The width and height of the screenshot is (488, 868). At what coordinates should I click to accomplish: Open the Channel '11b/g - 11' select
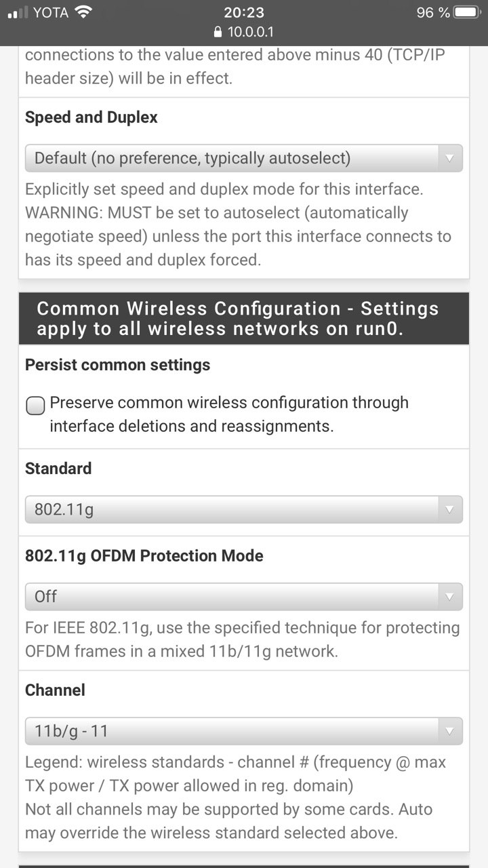(x=244, y=731)
